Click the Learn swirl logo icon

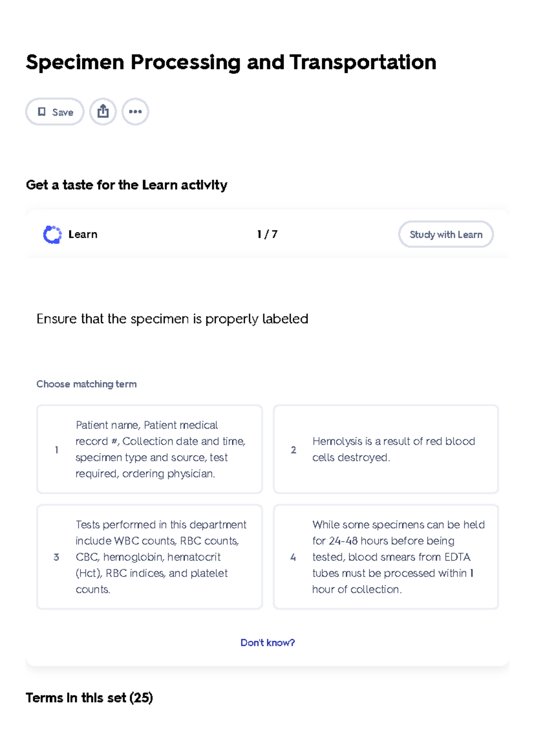click(52, 235)
